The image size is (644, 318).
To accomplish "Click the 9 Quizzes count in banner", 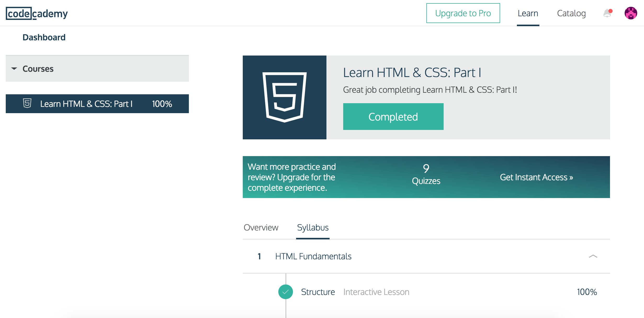I will coord(426,174).
